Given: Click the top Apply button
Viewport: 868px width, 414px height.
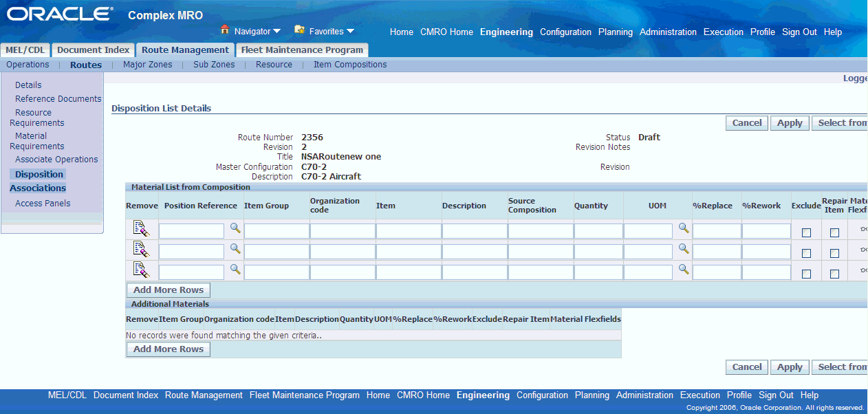Looking at the screenshot, I should [790, 123].
